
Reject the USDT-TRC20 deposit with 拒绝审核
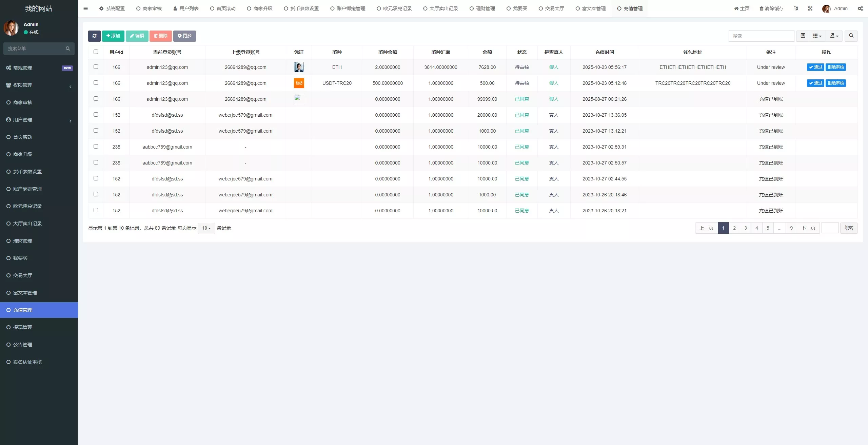(835, 83)
